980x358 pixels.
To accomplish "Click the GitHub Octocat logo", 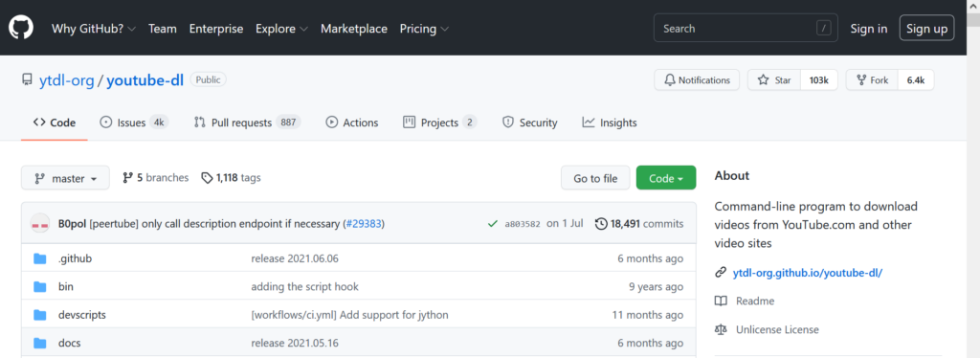I will click(x=21, y=28).
